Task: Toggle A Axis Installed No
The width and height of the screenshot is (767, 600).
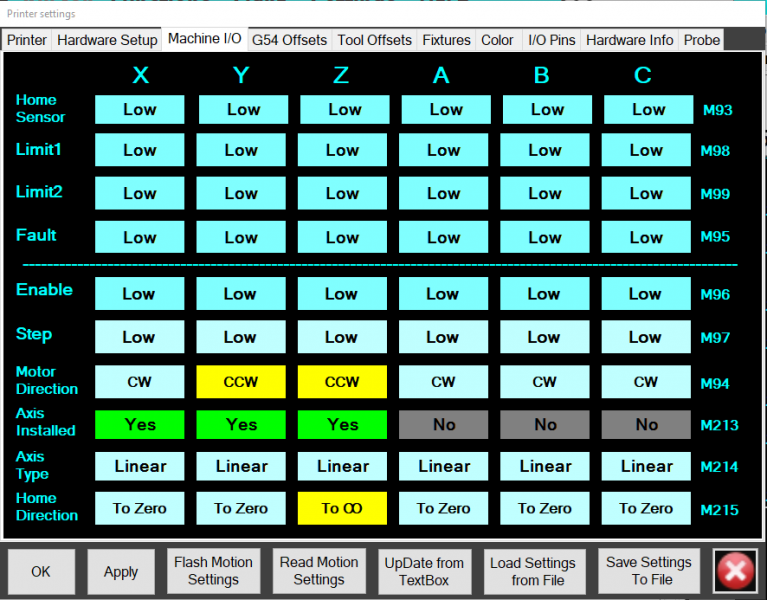Action: coord(444,424)
